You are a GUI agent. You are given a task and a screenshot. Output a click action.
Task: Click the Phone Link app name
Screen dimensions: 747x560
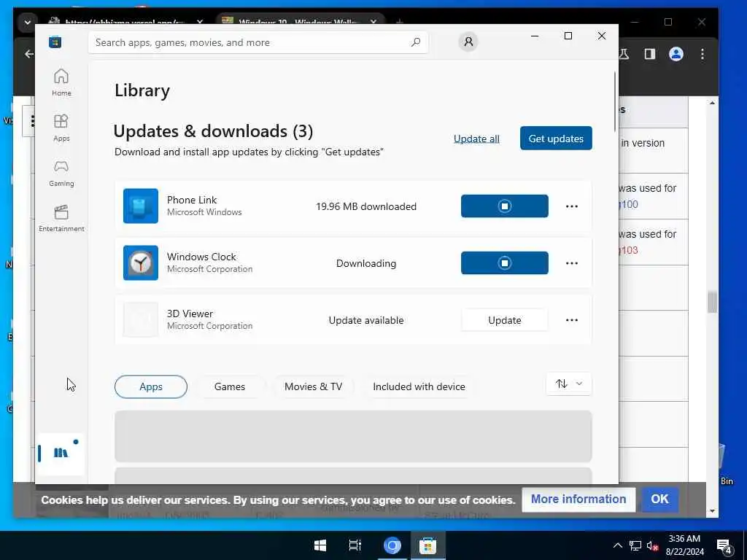192,200
